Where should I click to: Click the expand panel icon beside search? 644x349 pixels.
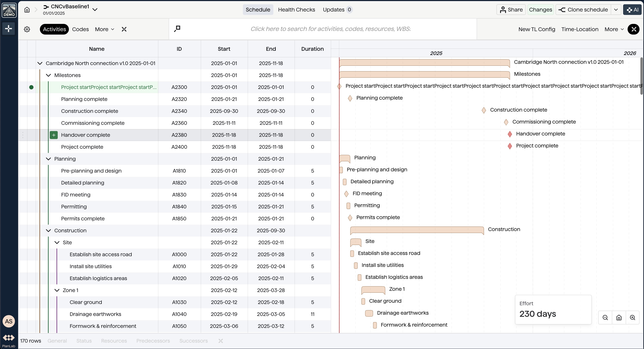(177, 29)
